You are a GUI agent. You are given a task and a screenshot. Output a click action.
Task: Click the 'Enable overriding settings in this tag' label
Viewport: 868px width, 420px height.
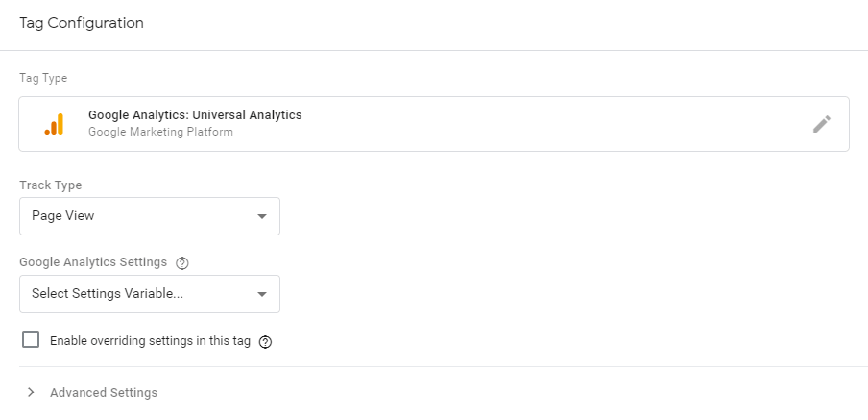pos(150,341)
